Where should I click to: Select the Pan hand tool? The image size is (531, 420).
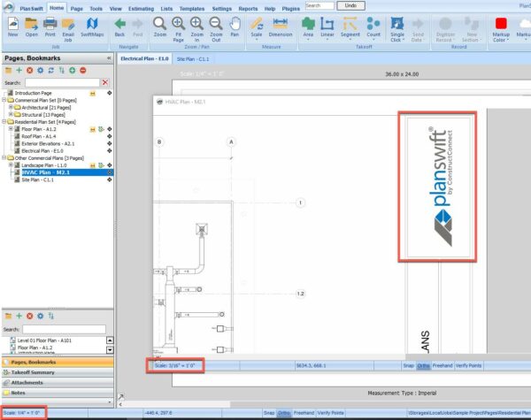pos(235,27)
